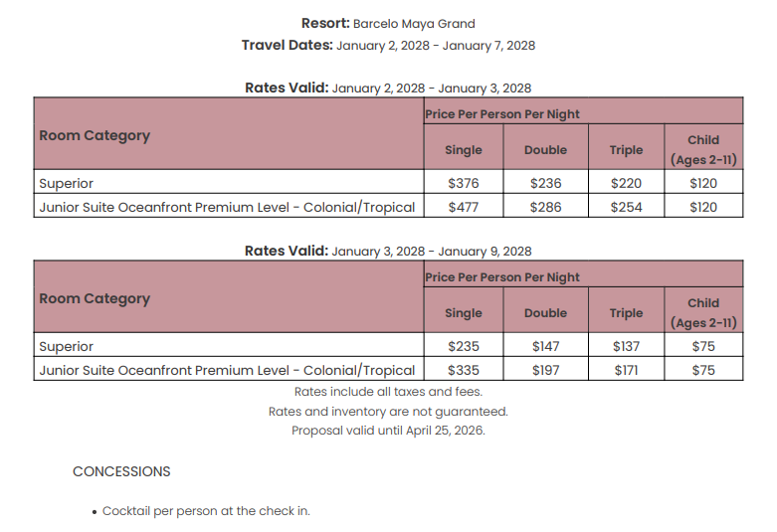Click the $254 triple rate cell
The height and width of the screenshot is (532, 777).
(626, 207)
